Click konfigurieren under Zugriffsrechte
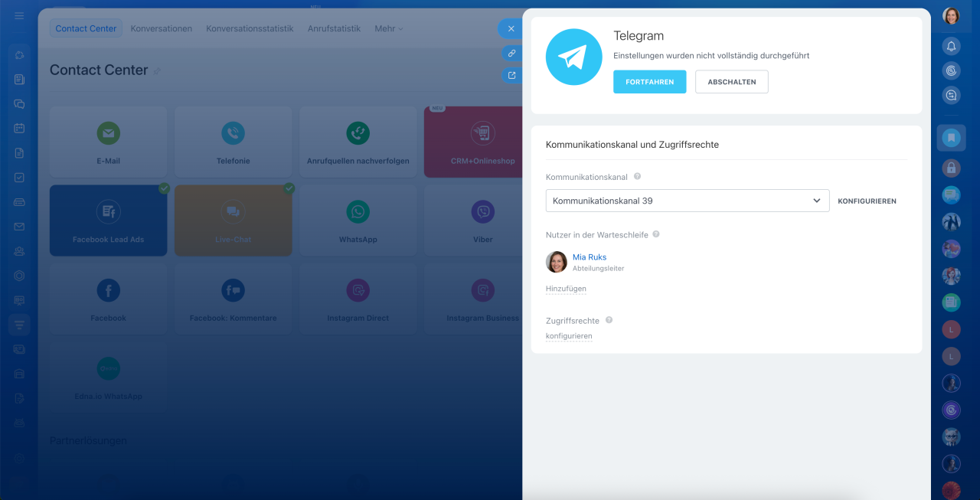Screen dimensions: 980x500 569,336
